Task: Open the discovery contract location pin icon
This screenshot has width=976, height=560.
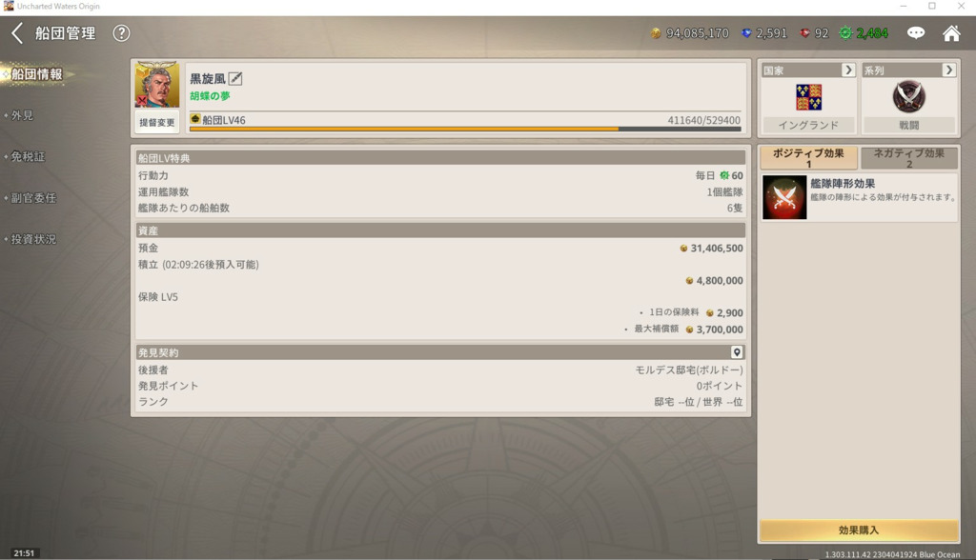Action: click(737, 352)
